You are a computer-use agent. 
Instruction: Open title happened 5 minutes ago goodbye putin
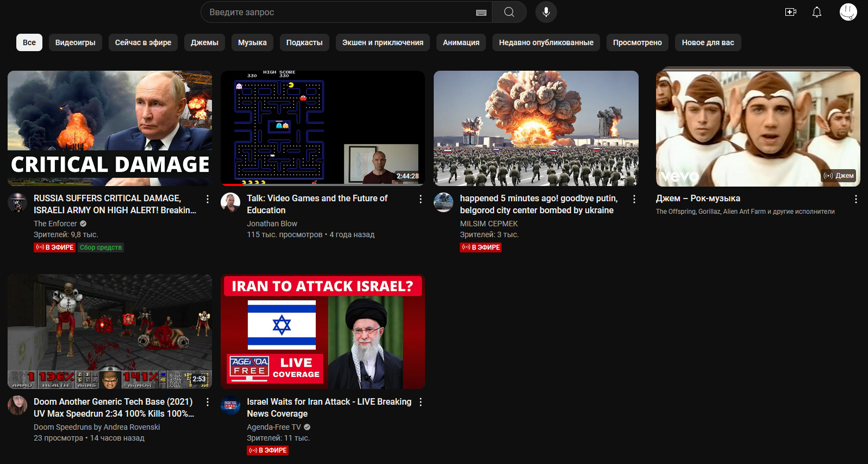tap(539, 204)
